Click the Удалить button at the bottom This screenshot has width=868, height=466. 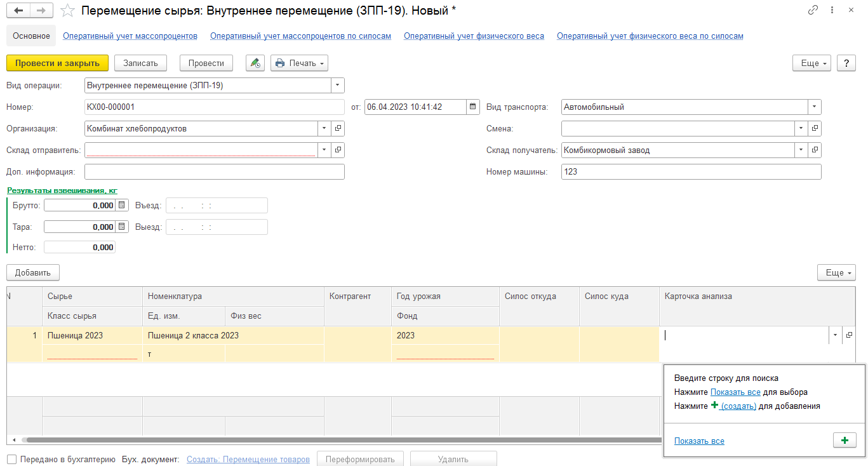(453, 459)
